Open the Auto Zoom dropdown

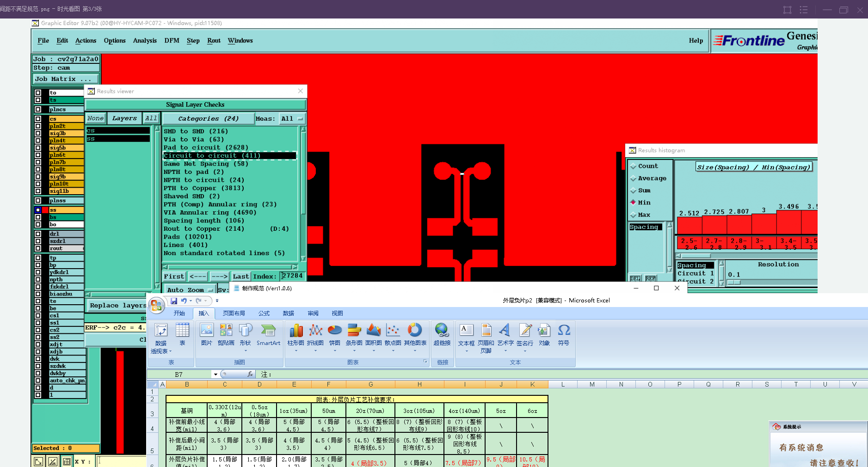190,290
